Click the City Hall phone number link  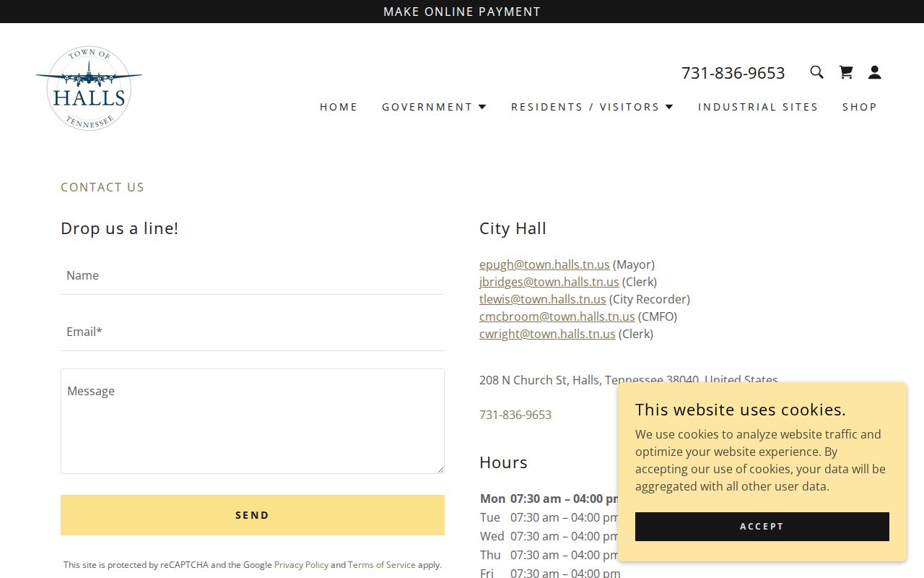[x=515, y=415]
